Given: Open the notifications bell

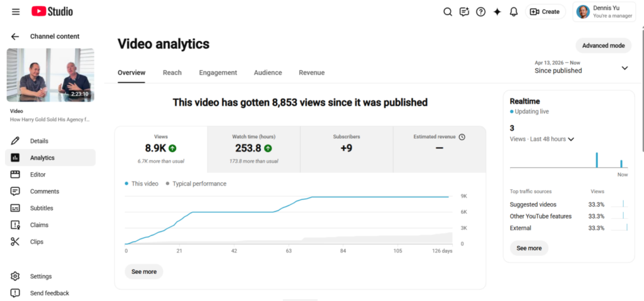Looking at the screenshot, I should pyautogui.click(x=513, y=12).
